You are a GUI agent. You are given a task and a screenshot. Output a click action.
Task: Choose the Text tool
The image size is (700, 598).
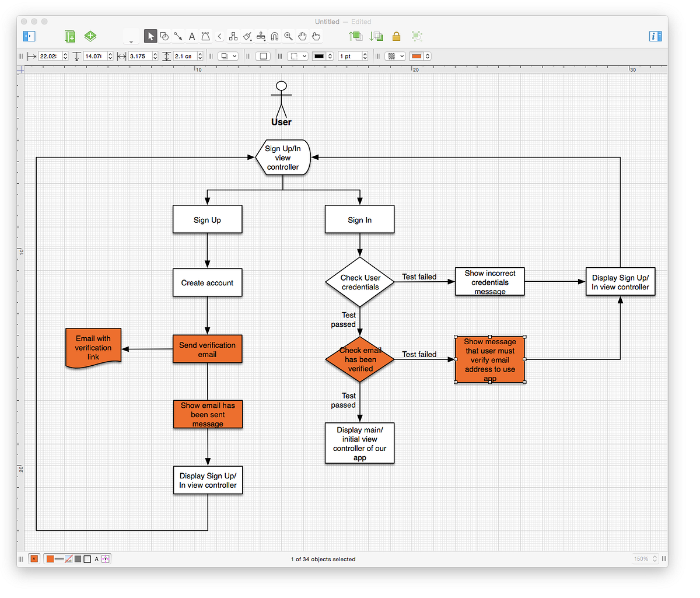coord(191,36)
